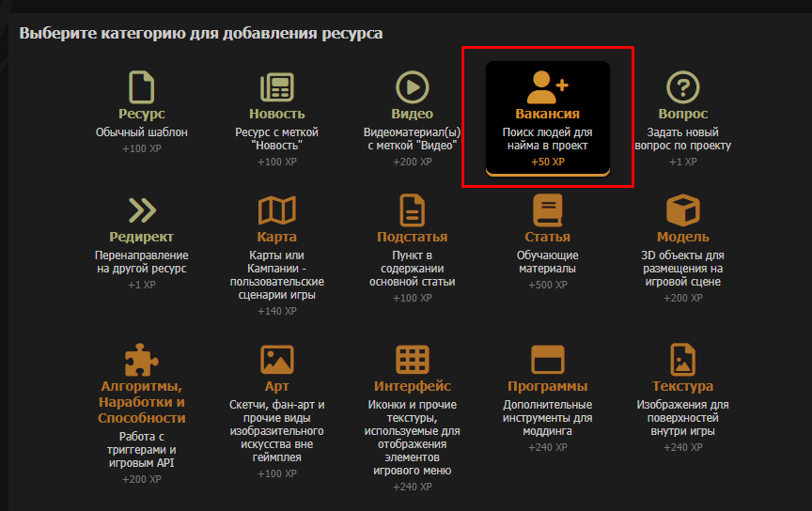Open the Текстура category title

(x=682, y=386)
